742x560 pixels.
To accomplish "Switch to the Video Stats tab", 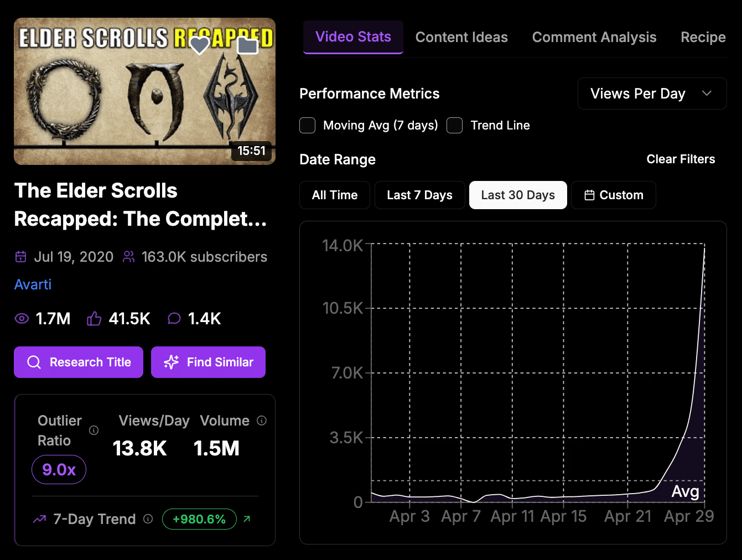I will 353,37.
